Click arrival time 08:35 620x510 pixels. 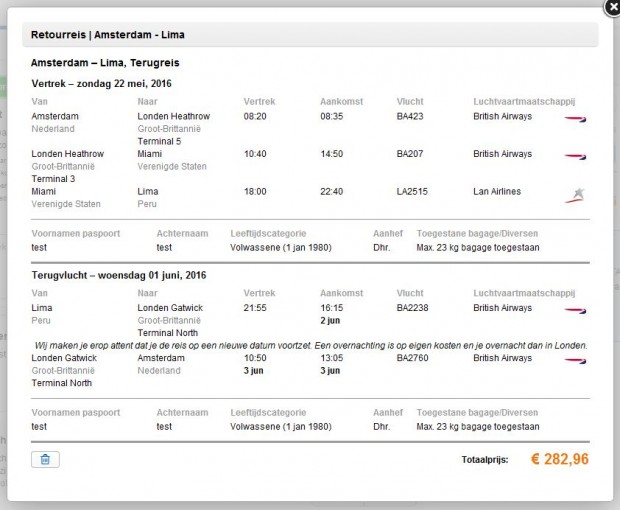pos(332,116)
